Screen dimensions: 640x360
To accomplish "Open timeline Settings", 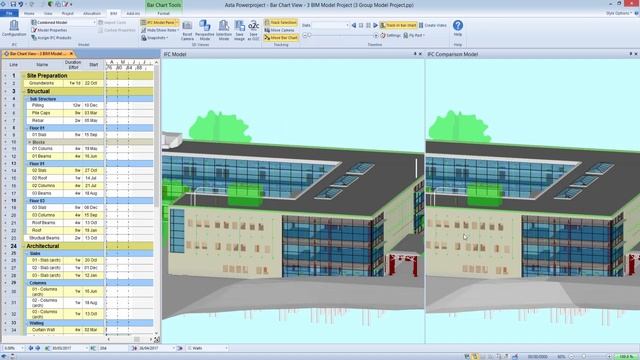I will point(390,36).
